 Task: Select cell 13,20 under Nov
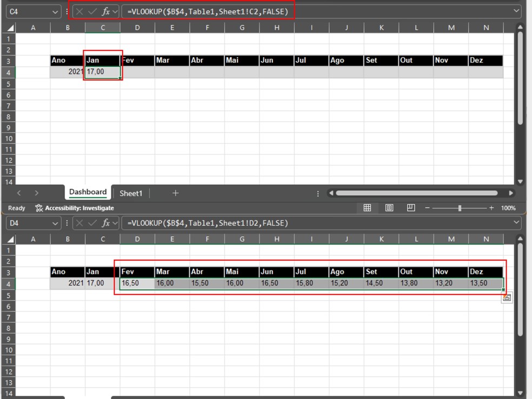click(x=451, y=283)
